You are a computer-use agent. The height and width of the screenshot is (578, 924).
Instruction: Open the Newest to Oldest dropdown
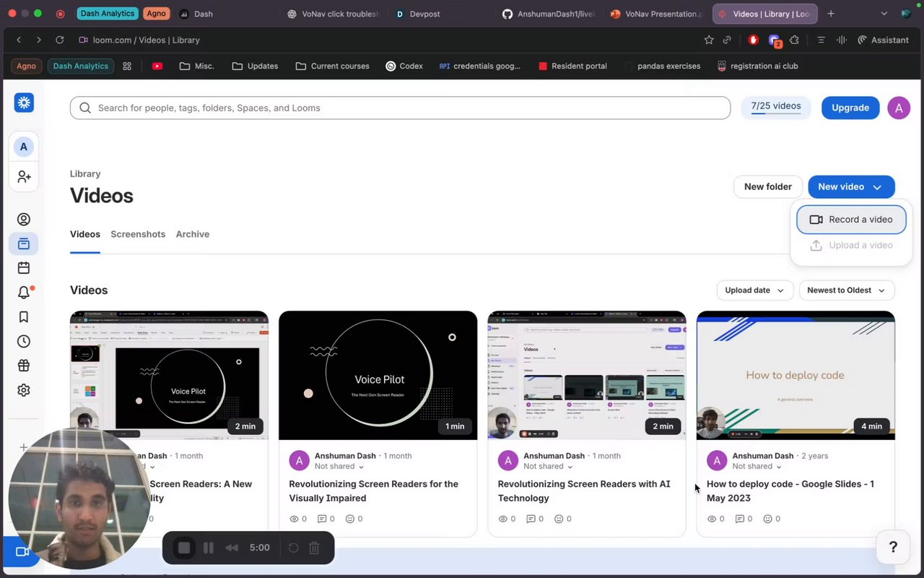coord(847,290)
